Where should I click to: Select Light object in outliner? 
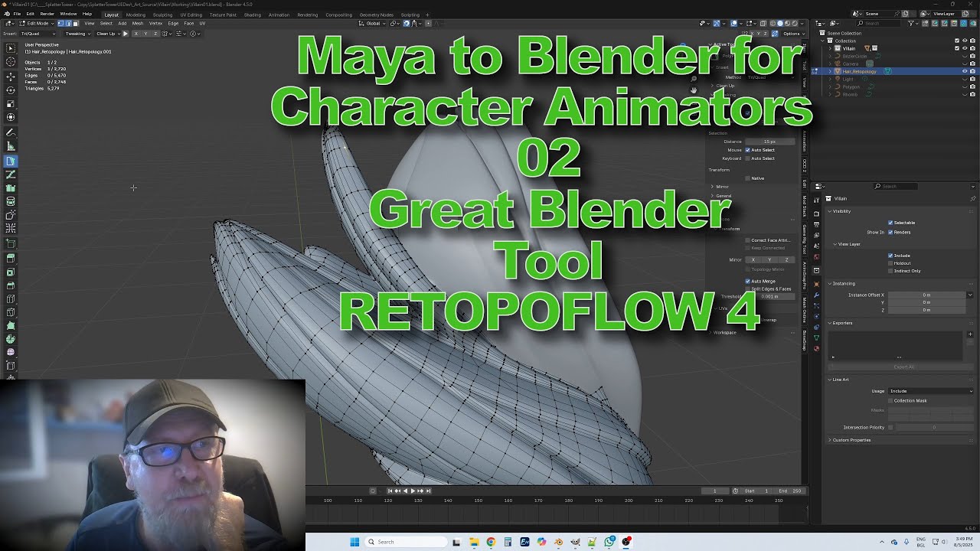pyautogui.click(x=848, y=79)
